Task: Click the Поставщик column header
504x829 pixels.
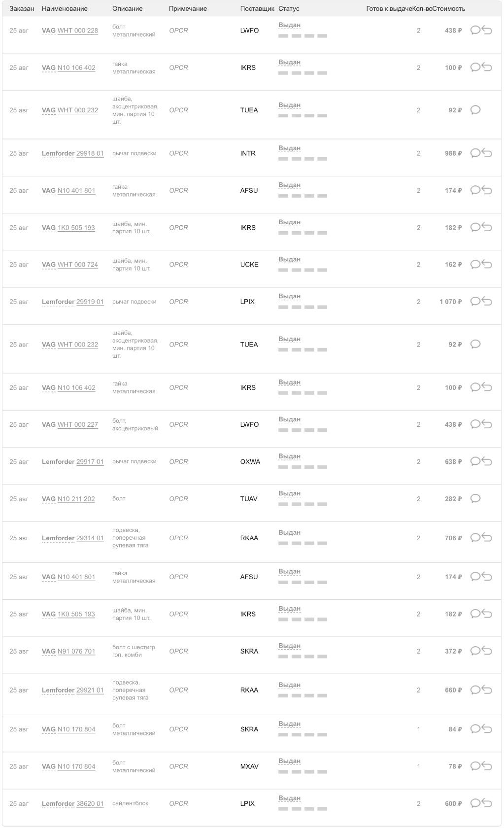Action: pyautogui.click(x=257, y=9)
